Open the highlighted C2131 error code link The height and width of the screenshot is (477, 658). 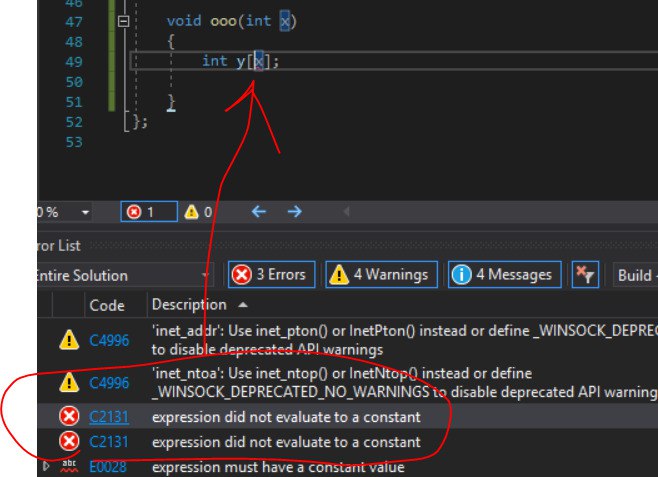point(109,417)
